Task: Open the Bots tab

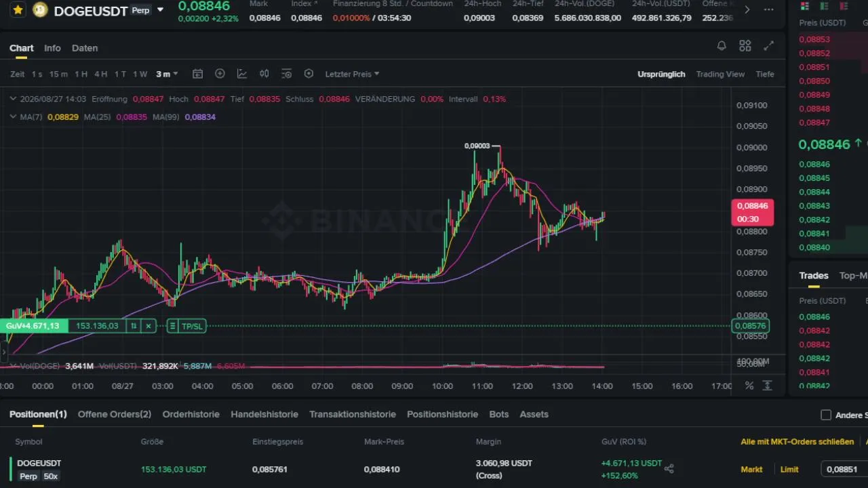Action: (x=499, y=414)
